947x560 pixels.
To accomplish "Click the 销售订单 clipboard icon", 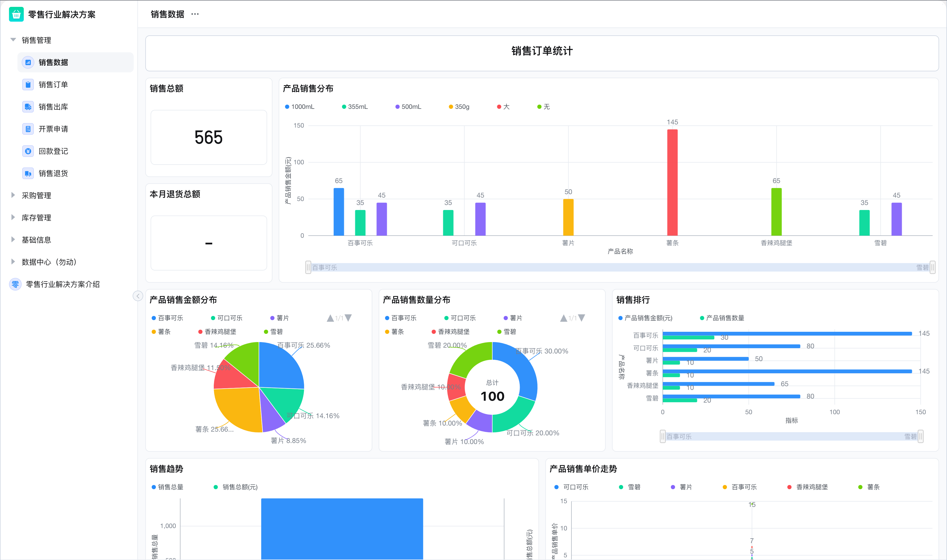I will (x=28, y=85).
